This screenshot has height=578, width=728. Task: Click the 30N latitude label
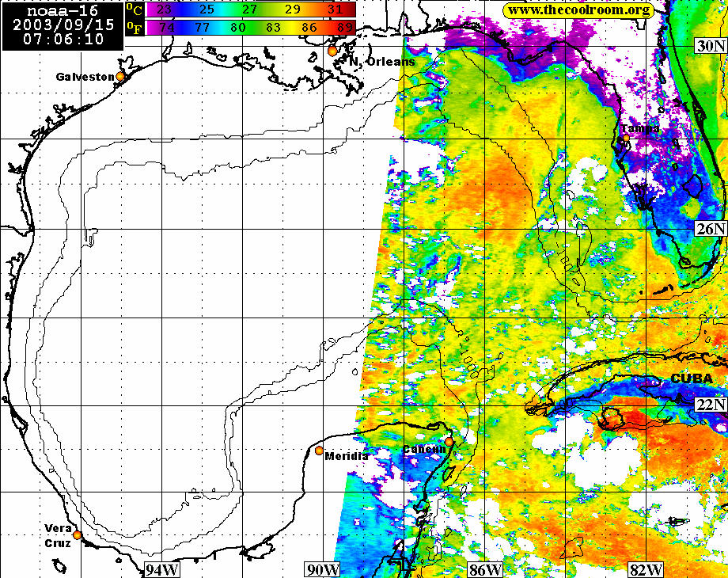(711, 46)
